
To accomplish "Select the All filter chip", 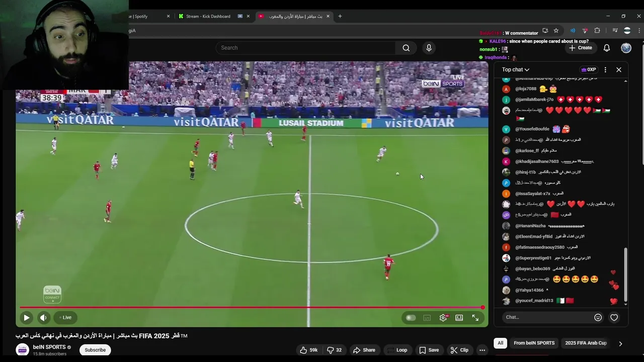I will click(500, 343).
